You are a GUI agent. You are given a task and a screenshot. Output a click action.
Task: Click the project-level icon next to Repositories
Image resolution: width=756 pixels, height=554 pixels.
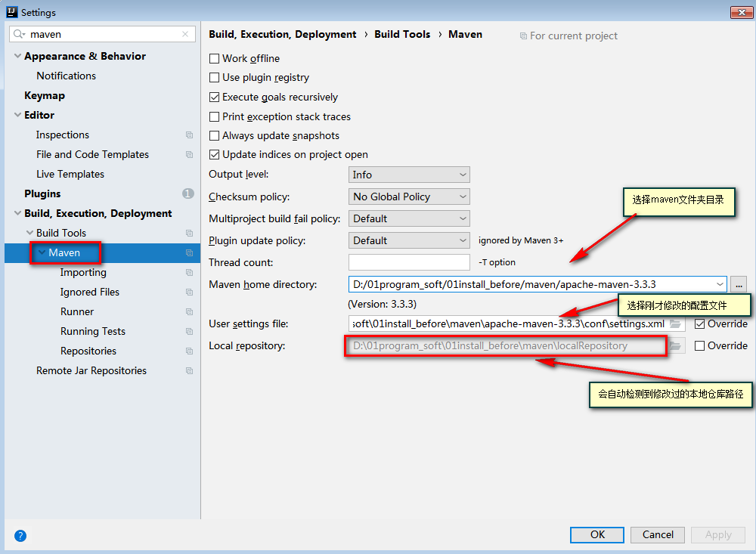click(x=190, y=351)
